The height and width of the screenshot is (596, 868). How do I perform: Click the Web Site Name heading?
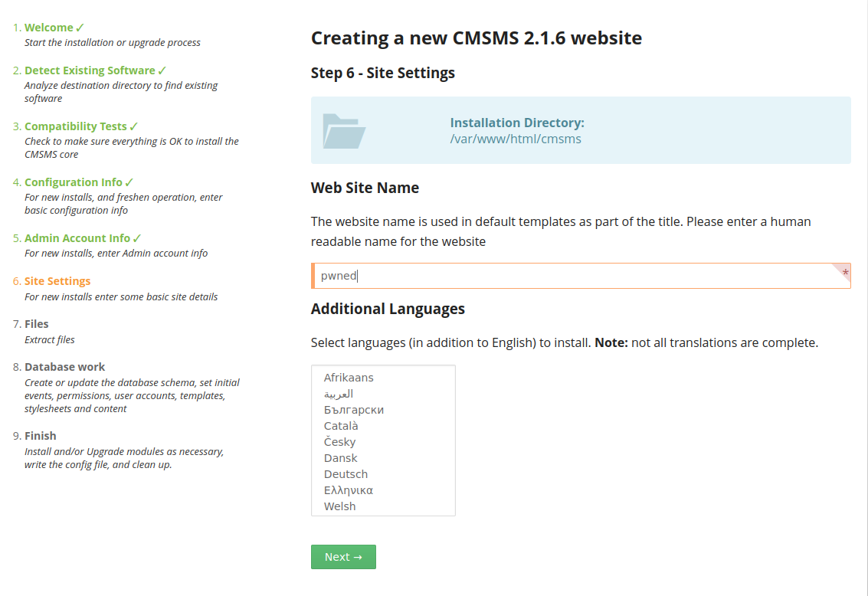click(x=365, y=188)
